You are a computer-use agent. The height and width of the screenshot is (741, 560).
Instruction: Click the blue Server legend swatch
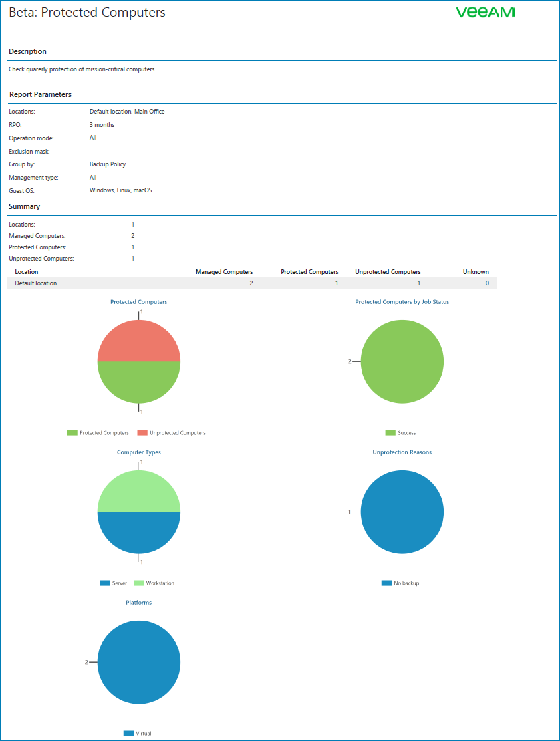pos(104,583)
